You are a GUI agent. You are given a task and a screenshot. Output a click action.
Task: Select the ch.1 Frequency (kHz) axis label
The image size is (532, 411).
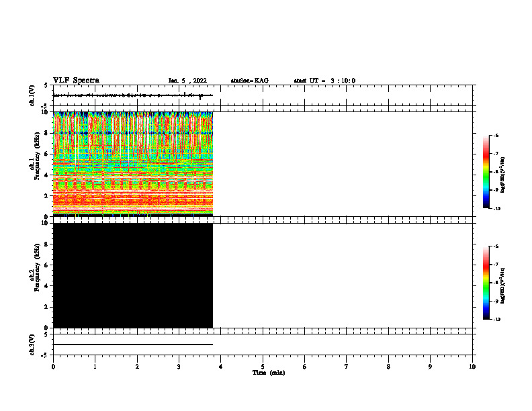[x=35, y=156]
